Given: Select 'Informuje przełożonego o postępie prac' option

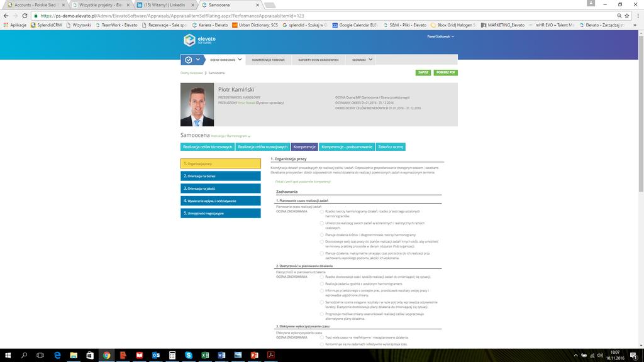Looking at the screenshot, I should point(322,290).
